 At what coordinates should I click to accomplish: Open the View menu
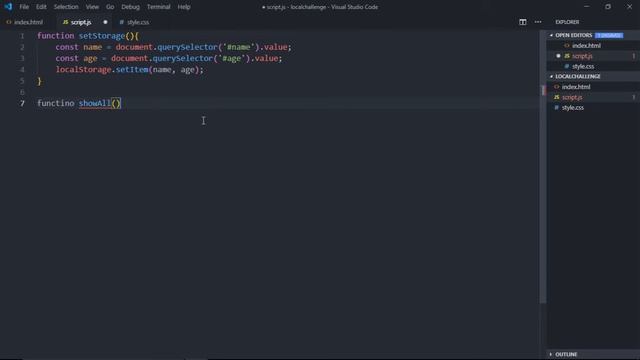pos(92,7)
